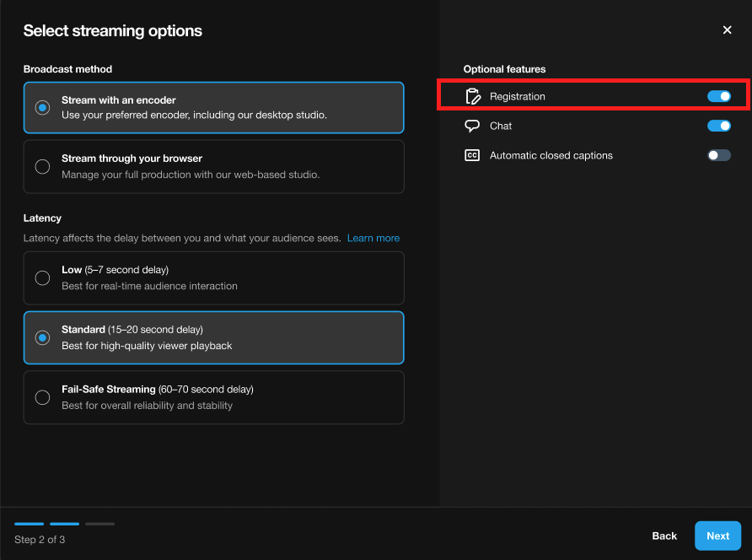This screenshot has height=560, width=752.
Task: Disable the Registration toggle
Action: [x=718, y=97]
